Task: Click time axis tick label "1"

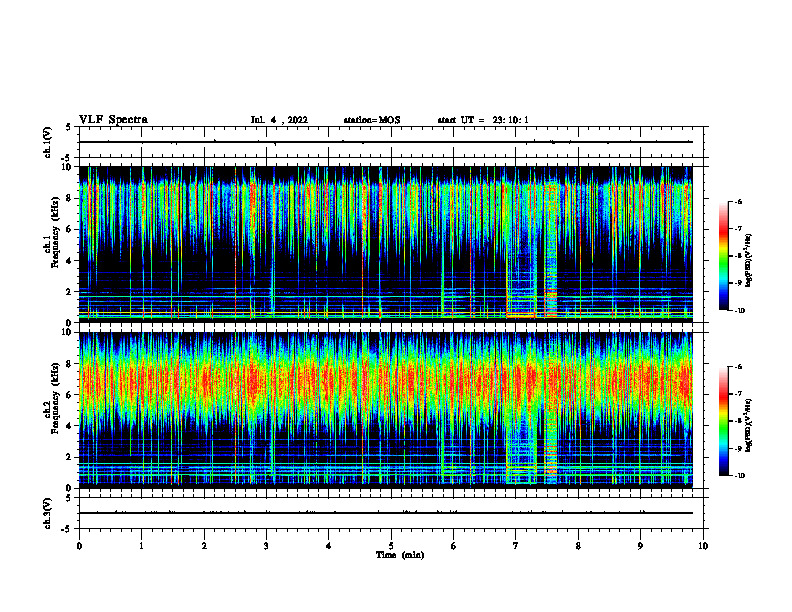Action: coord(141,546)
